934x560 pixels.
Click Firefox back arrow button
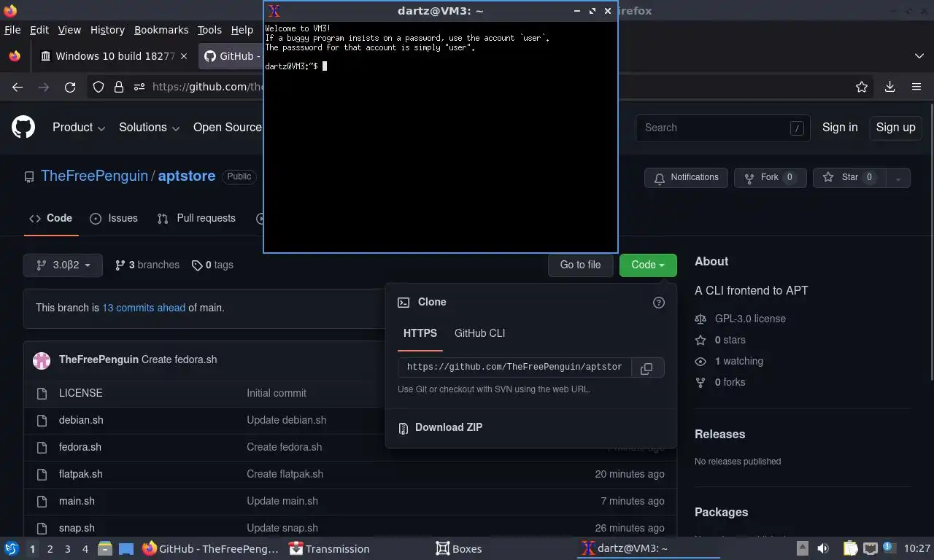pos(18,87)
